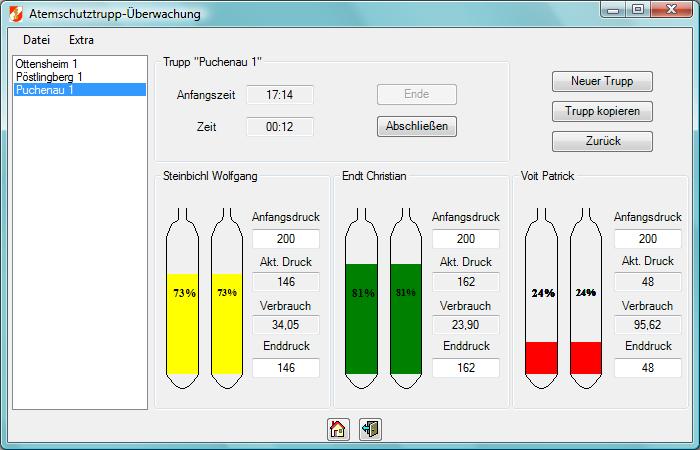Image resolution: width=700 pixels, height=450 pixels.
Task: Click Endt Christian's Akt. Druck value 162
Action: tap(466, 282)
